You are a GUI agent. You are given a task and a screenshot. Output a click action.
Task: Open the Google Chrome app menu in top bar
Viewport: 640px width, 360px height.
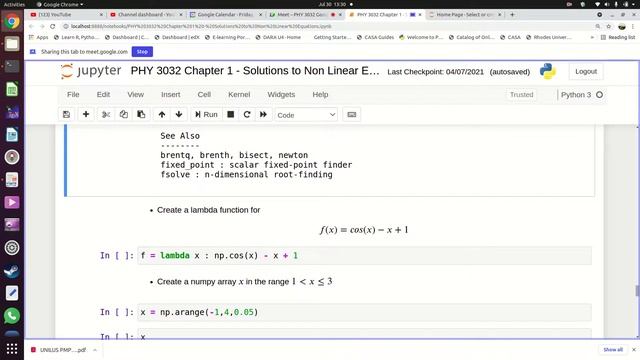click(x=60, y=4)
